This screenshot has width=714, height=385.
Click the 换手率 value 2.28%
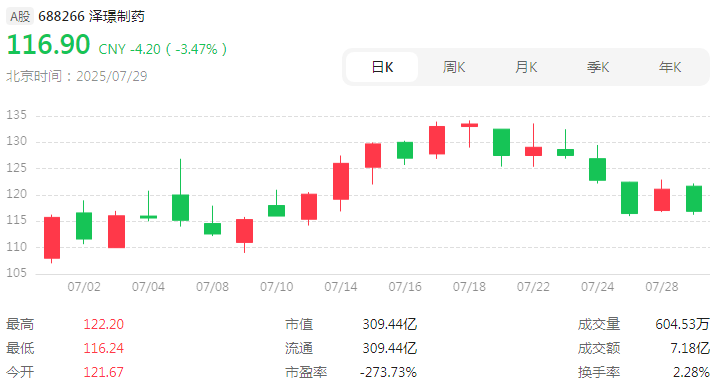point(691,372)
